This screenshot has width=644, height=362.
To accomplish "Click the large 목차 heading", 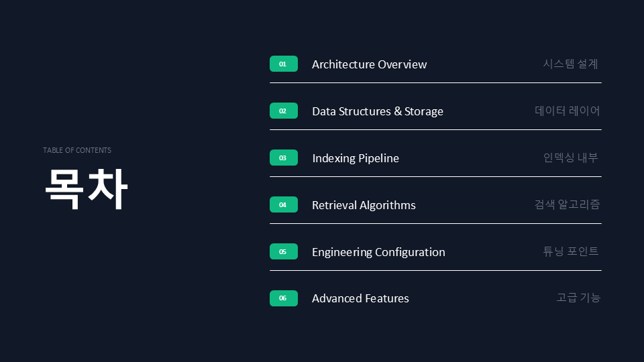I will tap(87, 188).
